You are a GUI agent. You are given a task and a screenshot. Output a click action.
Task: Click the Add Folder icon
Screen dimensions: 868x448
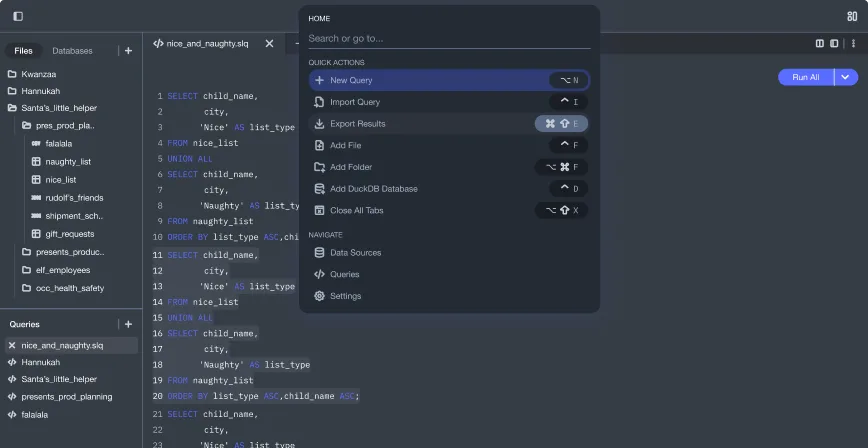pos(319,167)
